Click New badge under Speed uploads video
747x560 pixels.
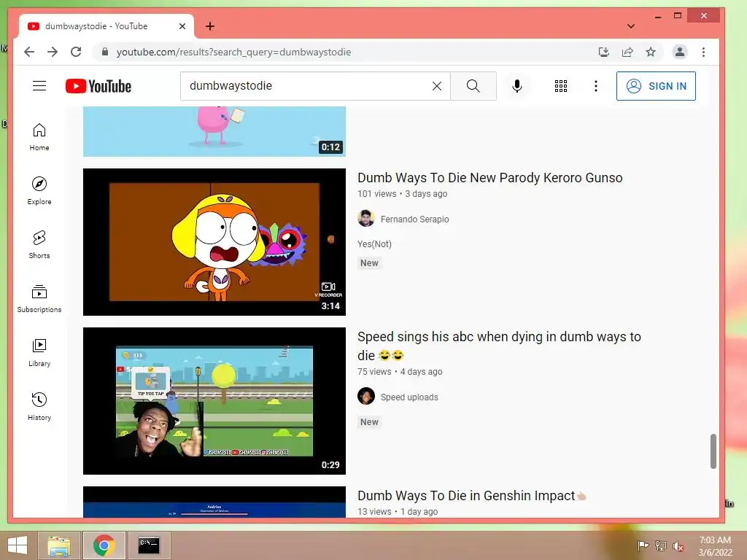[369, 422]
